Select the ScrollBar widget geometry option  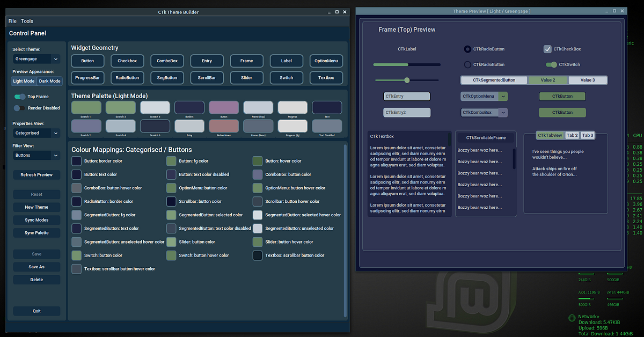tap(207, 77)
